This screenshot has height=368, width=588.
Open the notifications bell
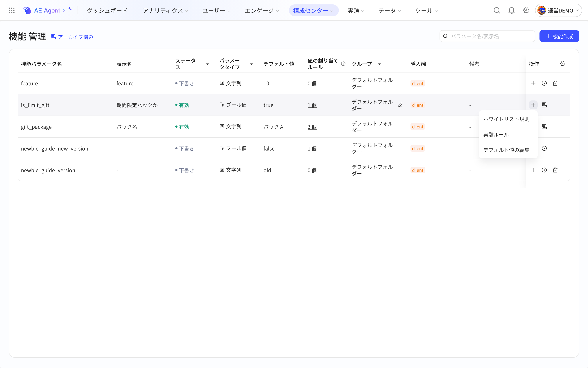(511, 10)
